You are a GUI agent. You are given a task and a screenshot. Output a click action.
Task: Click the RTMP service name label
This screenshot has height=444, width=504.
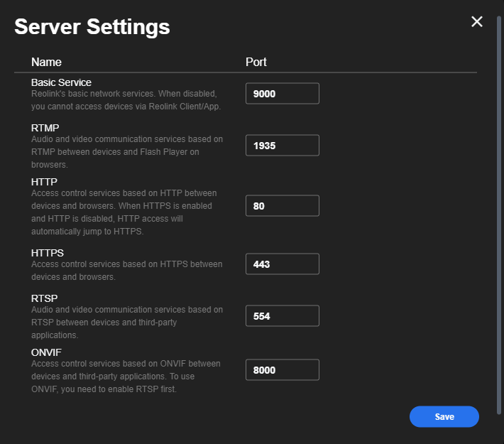click(x=45, y=128)
